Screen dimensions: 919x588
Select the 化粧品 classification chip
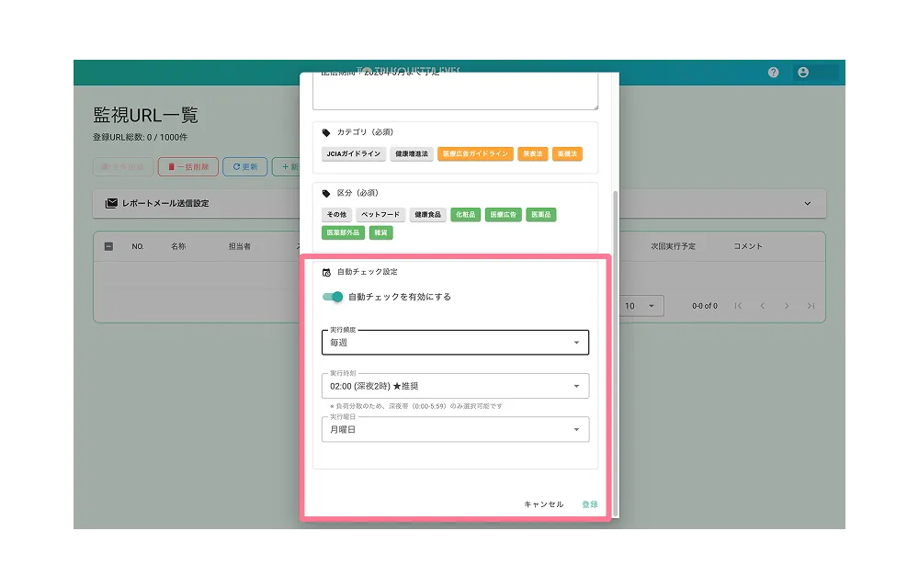465,214
